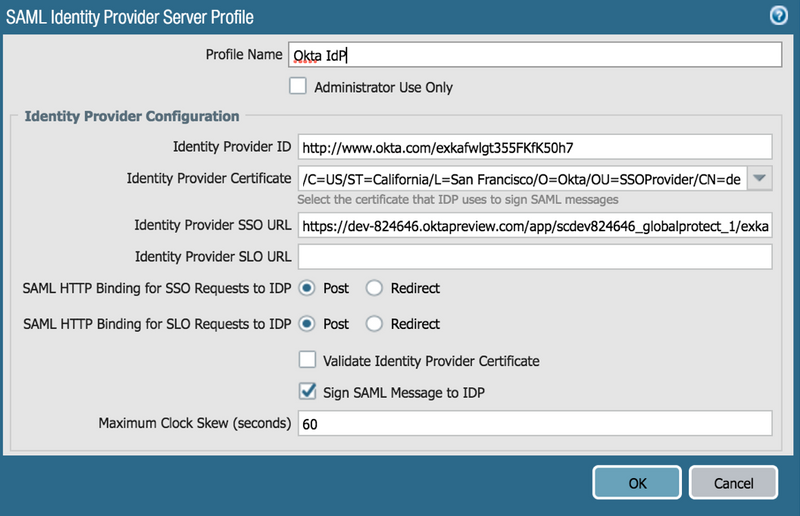Select Post for SLO Requests binding

(x=308, y=324)
